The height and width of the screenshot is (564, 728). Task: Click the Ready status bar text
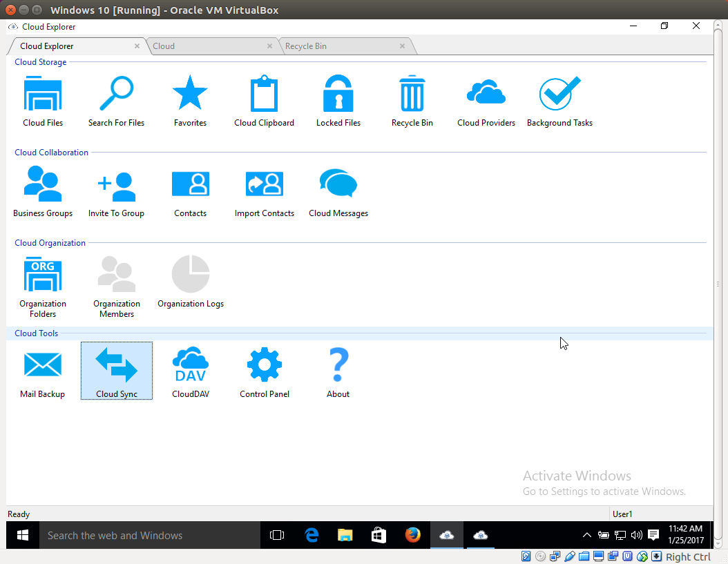pyautogui.click(x=19, y=514)
